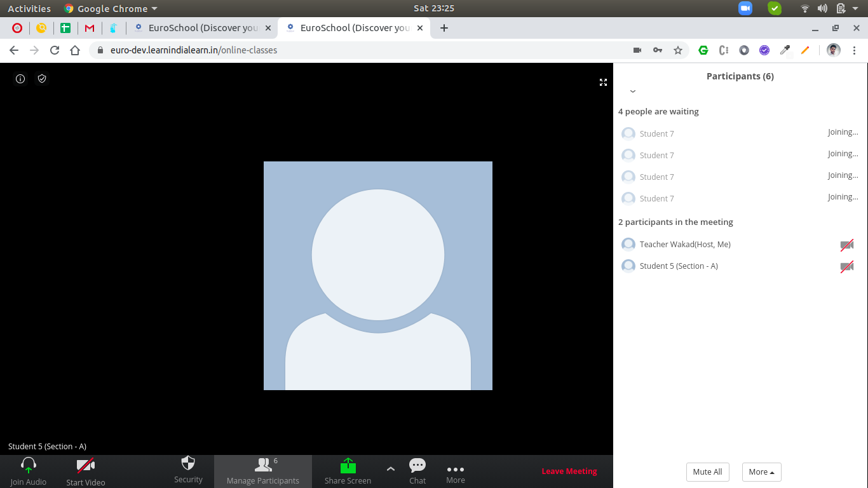Open the Chat speech bubble
This screenshot has width=868, height=488.
pos(417,465)
